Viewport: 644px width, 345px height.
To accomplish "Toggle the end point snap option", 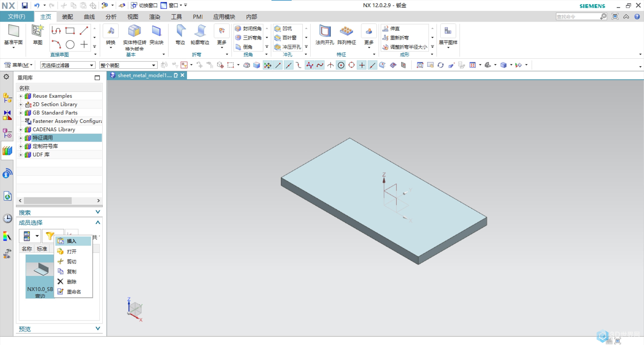I will (x=278, y=65).
